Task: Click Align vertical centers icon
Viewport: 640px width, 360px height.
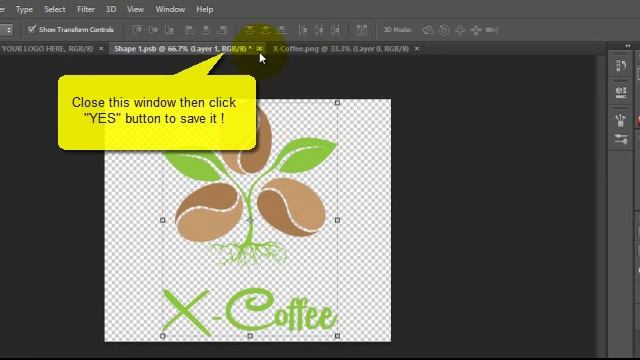Action: (153, 30)
